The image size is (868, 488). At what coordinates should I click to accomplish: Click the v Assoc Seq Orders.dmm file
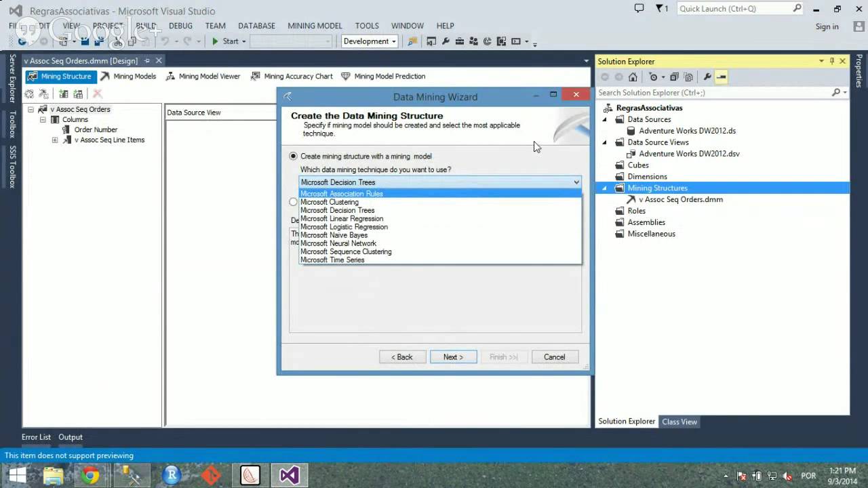tap(681, 199)
